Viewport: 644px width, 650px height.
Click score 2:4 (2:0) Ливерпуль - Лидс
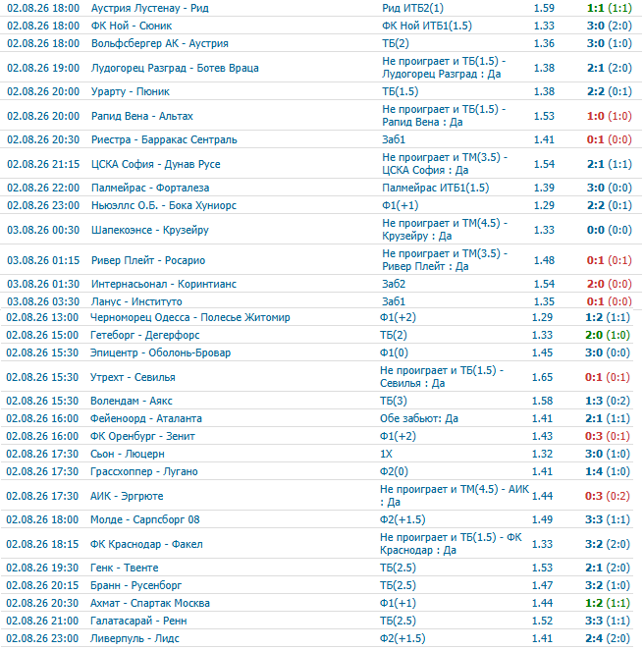tap(608, 639)
